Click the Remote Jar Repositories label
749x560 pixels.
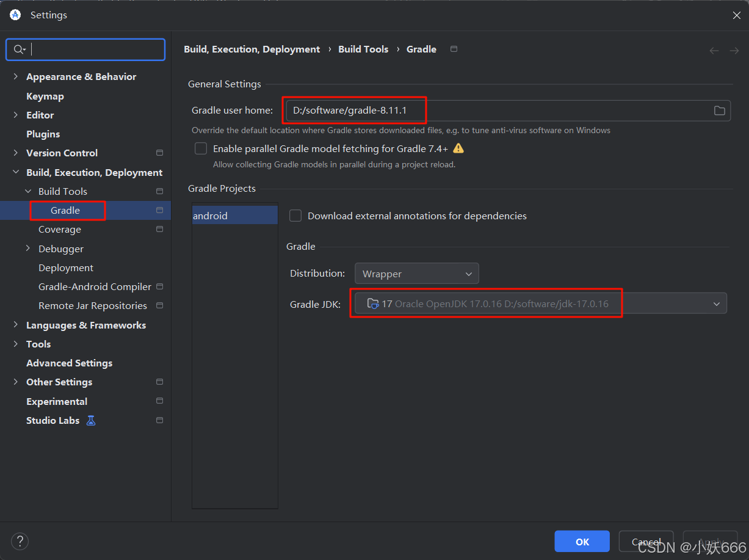pyautogui.click(x=93, y=305)
